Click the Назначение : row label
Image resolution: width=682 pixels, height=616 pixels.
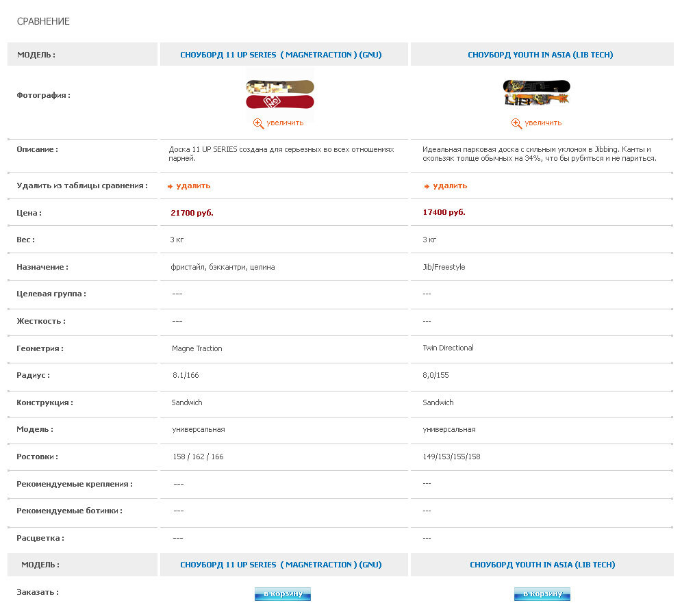click(42, 268)
